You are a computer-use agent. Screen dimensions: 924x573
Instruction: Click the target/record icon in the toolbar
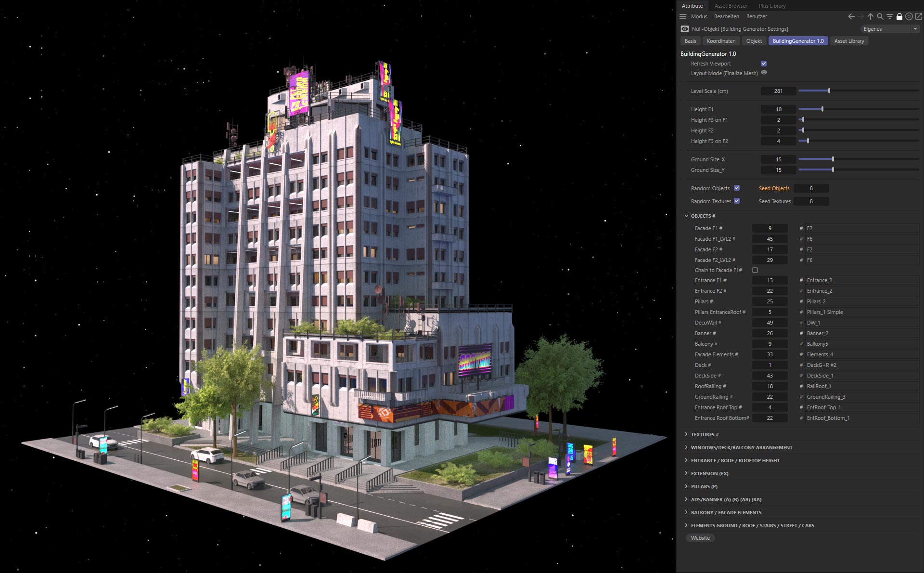pos(909,16)
